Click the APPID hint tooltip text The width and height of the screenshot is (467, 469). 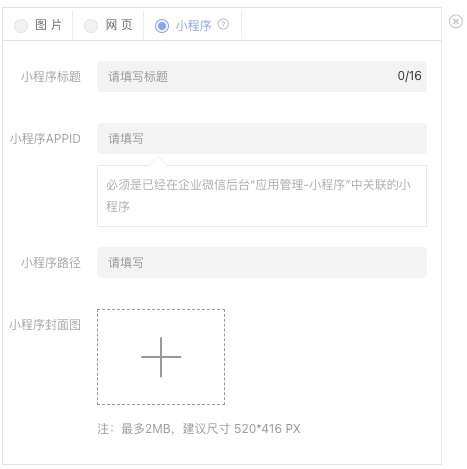[x=258, y=196]
